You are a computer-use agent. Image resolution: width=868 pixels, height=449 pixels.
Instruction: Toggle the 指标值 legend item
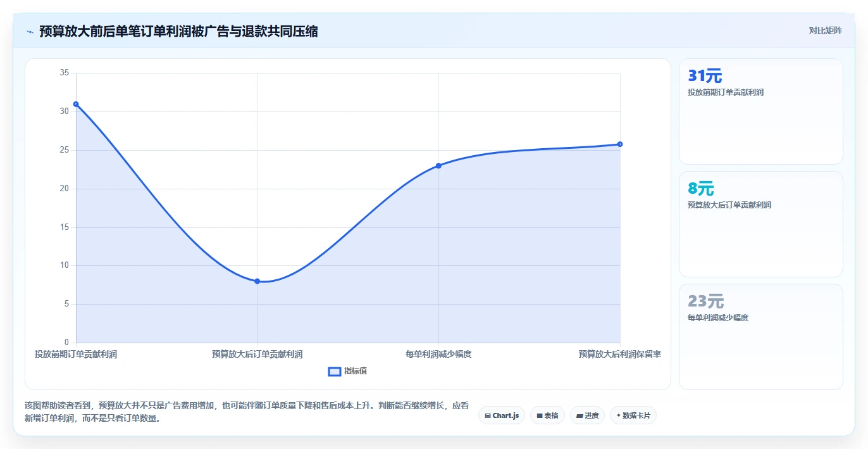(x=347, y=371)
